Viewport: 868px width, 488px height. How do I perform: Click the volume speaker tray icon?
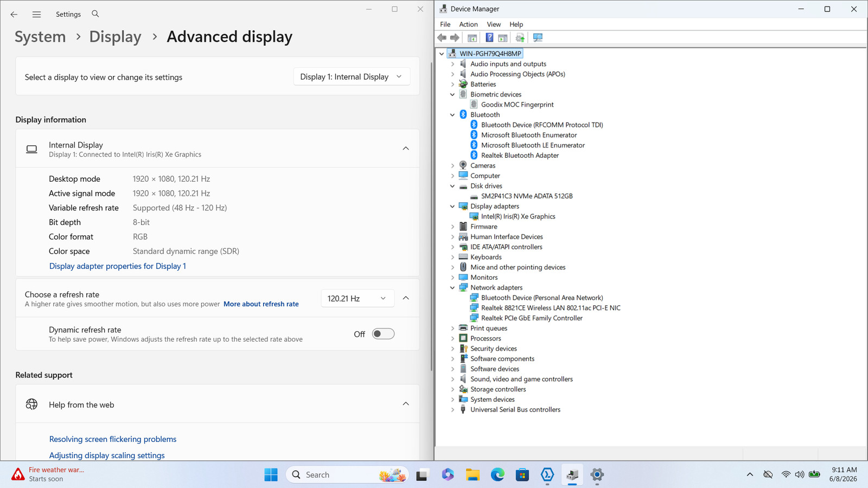(x=800, y=474)
